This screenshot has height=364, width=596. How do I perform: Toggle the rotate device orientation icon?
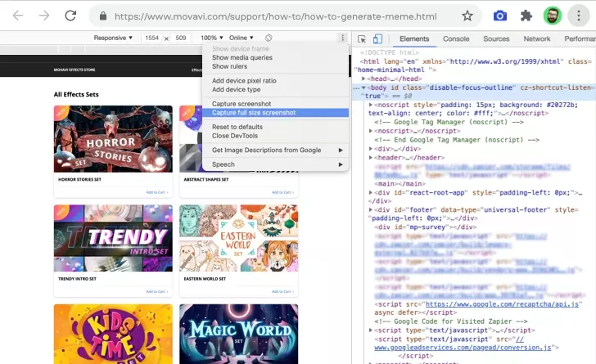269,38
